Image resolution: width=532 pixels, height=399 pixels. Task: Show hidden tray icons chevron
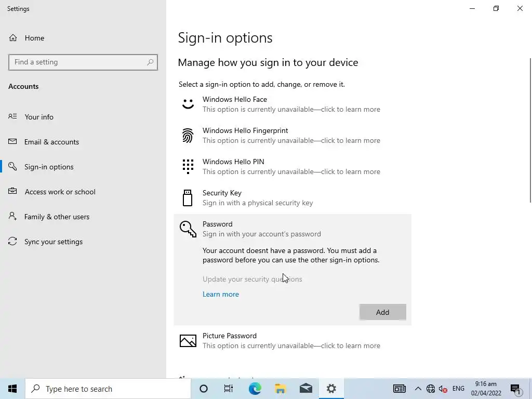tap(418, 389)
